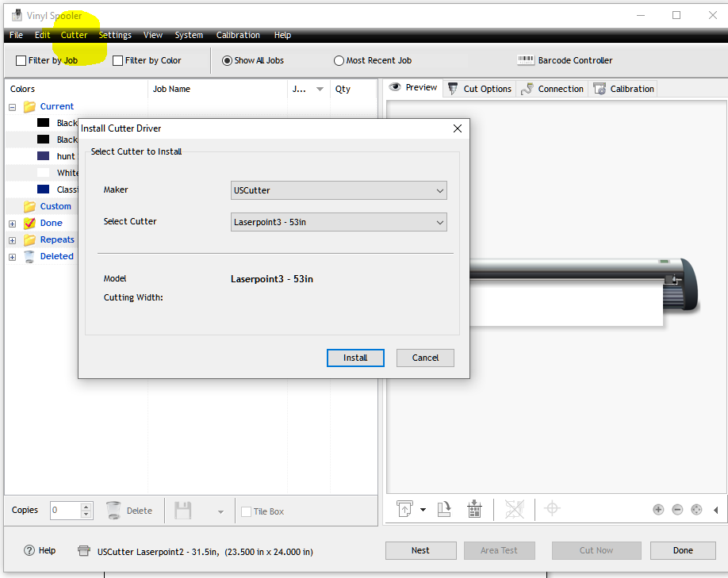The image size is (728, 578).
Task: Open the Barcode Controller
Action: point(565,60)
